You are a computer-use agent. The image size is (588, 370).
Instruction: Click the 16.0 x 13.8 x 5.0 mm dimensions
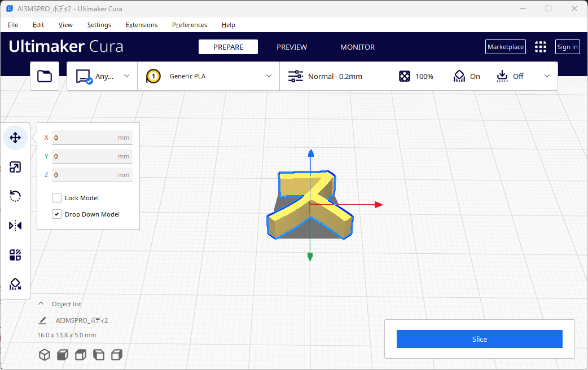(67, 335)
